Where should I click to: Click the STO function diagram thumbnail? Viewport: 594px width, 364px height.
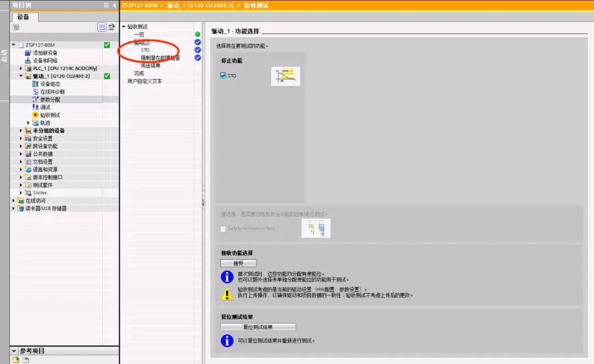point(285,76)
